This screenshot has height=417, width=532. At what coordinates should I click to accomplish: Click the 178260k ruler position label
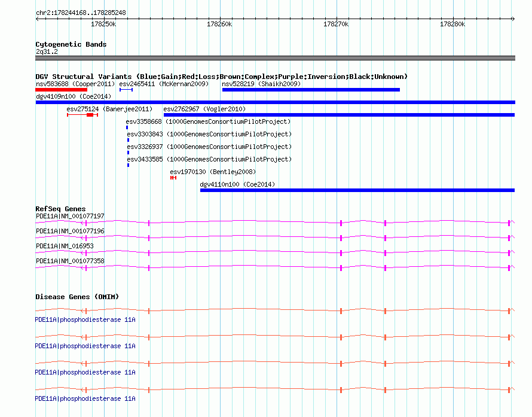pyautogui.click(x=219, y=25)
